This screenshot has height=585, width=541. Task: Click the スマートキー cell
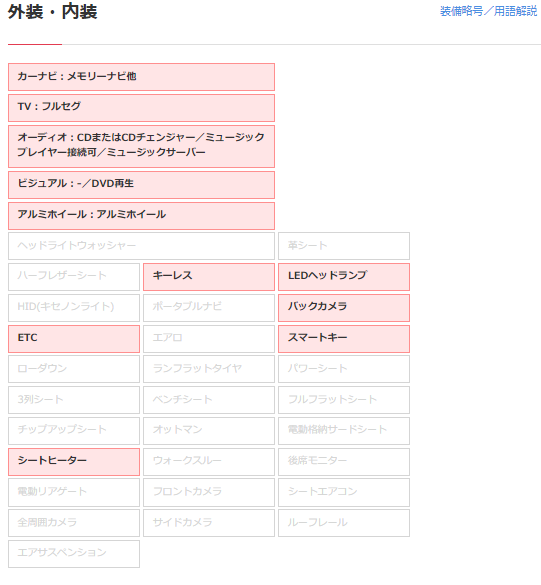pos(344,339)
